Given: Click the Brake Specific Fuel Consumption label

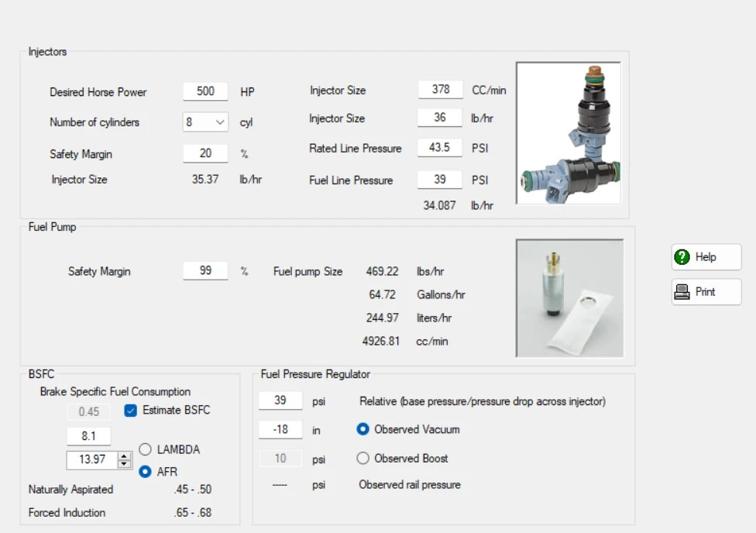Looking at the screenshot, I should click(115, 392).
